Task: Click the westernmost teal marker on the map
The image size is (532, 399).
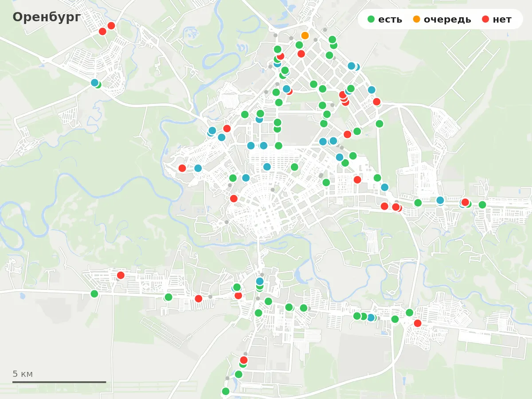Action: click(x=94, y=82)
